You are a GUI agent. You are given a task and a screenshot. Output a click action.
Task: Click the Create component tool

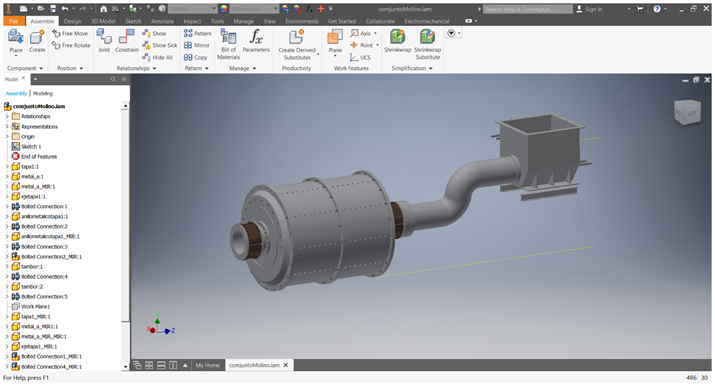tap(37, 41)
